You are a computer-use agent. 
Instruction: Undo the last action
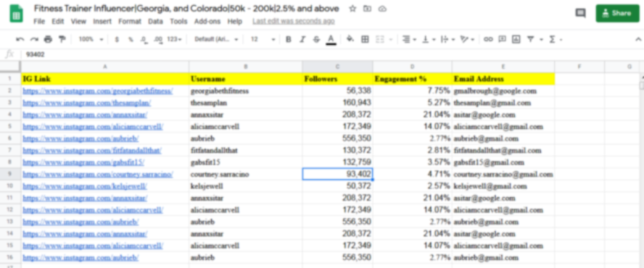pyautogui.click(x=20, y=39)
